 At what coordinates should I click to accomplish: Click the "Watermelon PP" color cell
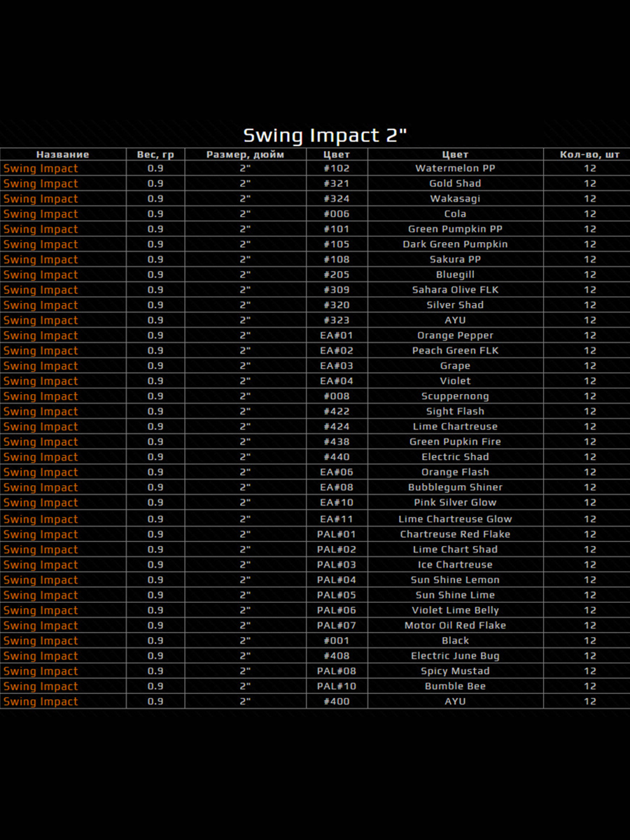point(455,168)
